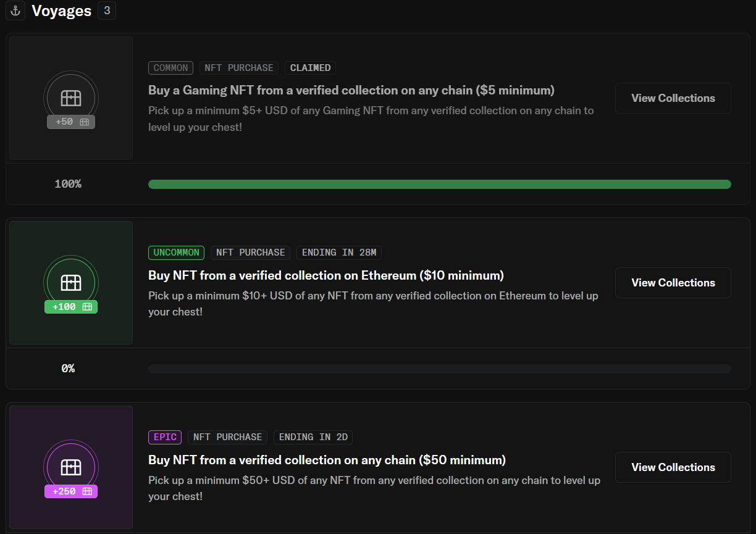Click the CLAIMED status tag
The width and height of the screenshot is (756, 534).
[x=310, y=68]
